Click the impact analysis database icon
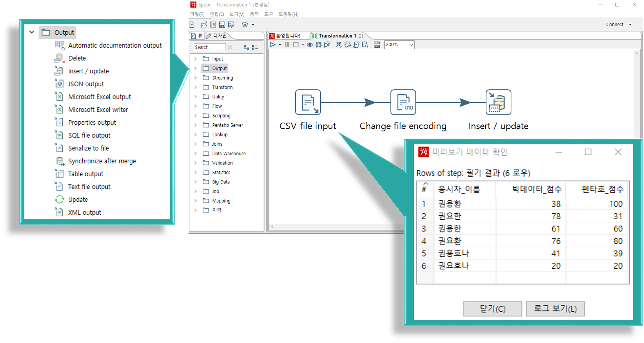 pos(347,45)
